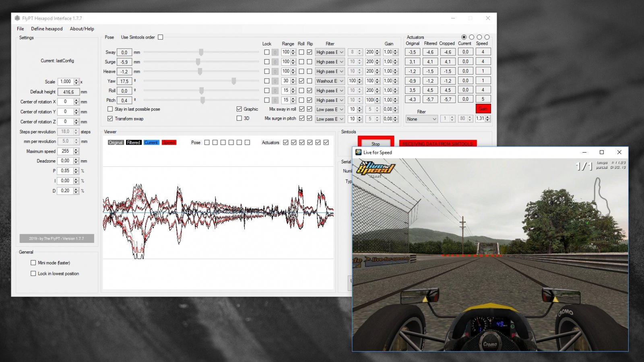
Task: Expand the Actuators Filter None dropdown
Action: [x=421, y=119]
